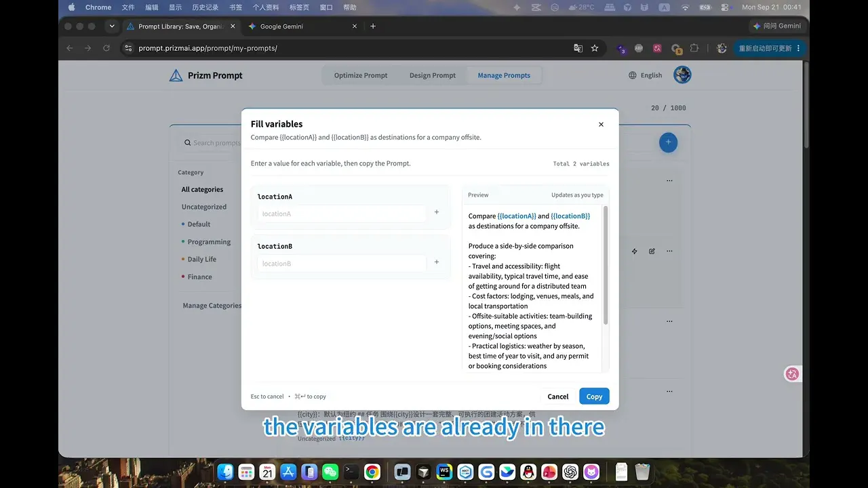Viewport: 868px width, 488px height.
Task: Open ChatGPT from the dock
Action: [570, 472]
